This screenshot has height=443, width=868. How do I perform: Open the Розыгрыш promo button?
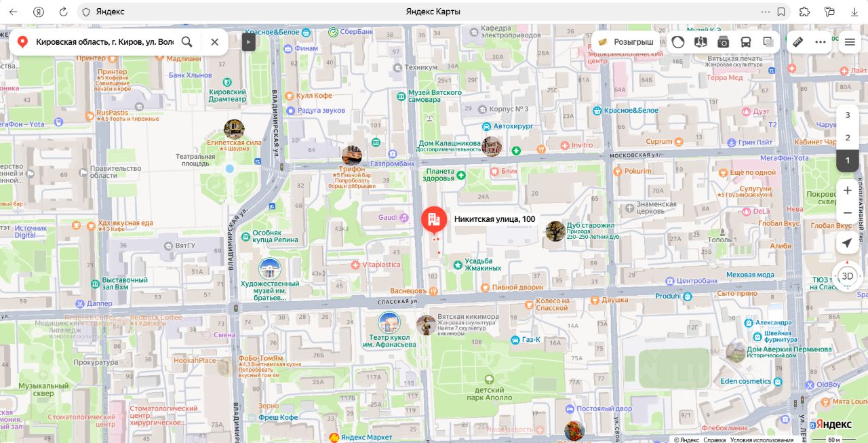click(x=626, y=42)
